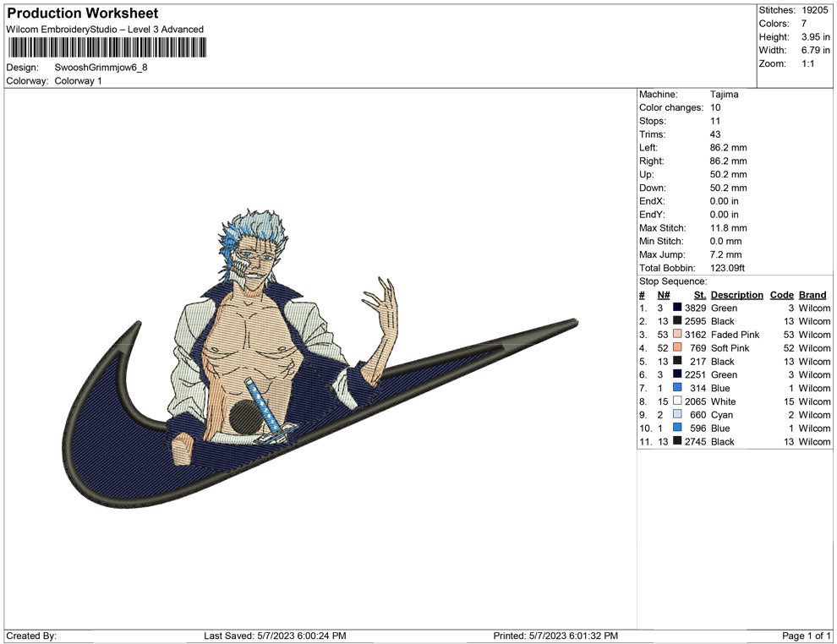Image resolution: width=837 pixels, height=644 pixels.
Task: Click the barcode under the worksheet header
Action: (107, 48)
